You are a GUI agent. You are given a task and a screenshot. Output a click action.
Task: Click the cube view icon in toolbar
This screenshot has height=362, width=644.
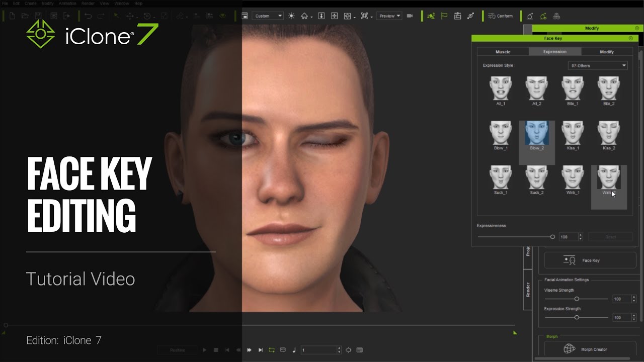click(x=347, y=16)
